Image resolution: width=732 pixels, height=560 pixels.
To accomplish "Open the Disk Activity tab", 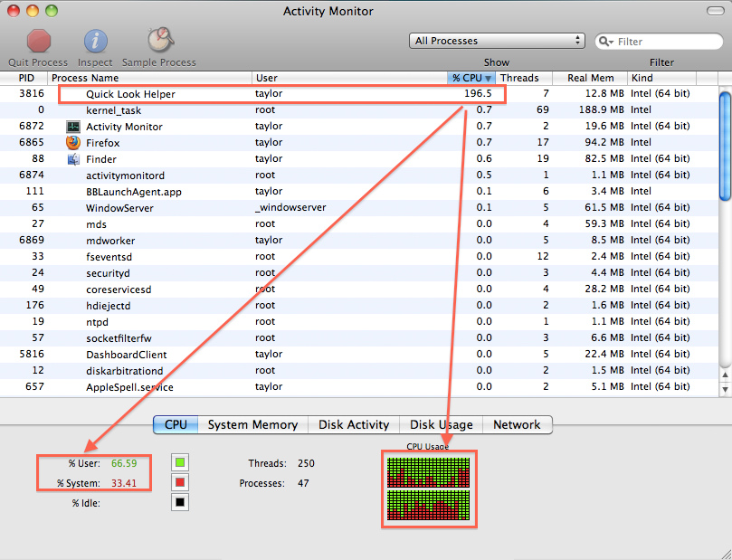I will click(354, 424).
